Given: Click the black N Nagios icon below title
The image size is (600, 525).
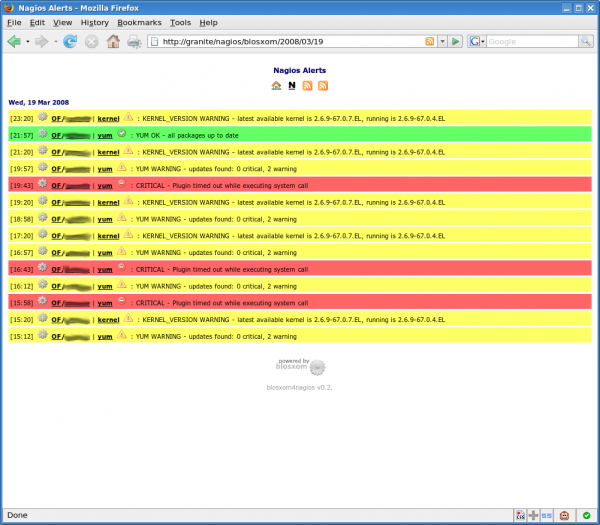Looking at the screenshot, I should point(291,86).
